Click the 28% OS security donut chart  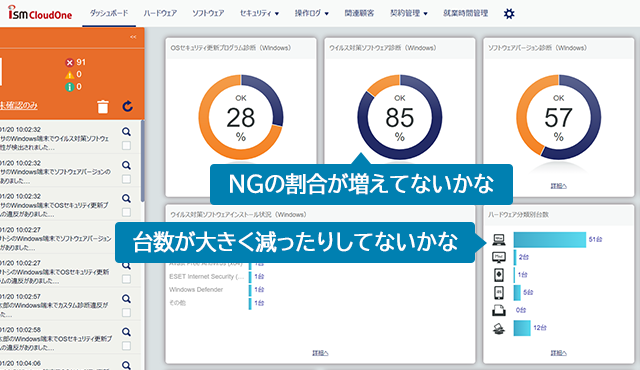[x=241, y=117]
